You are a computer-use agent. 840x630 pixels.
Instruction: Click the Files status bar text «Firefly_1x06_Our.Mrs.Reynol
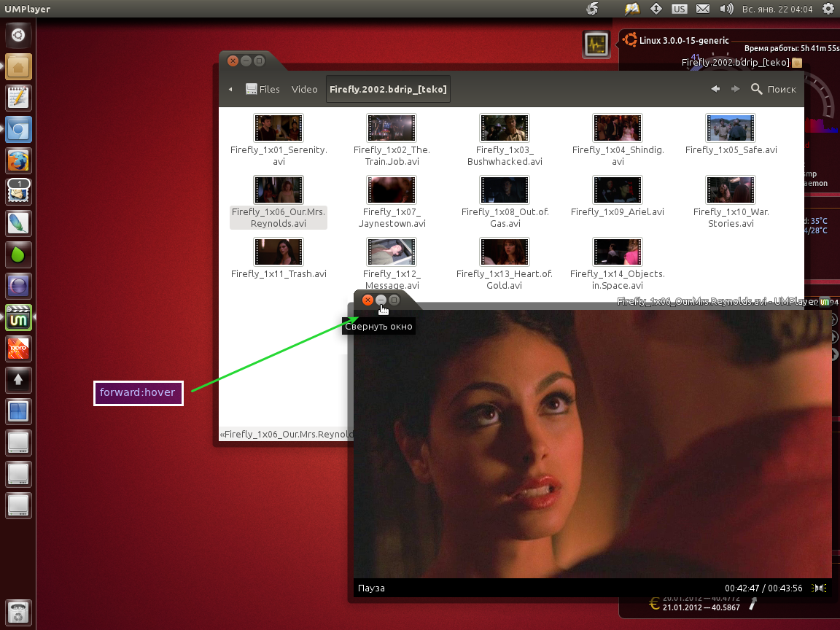[x=286, y=435]
